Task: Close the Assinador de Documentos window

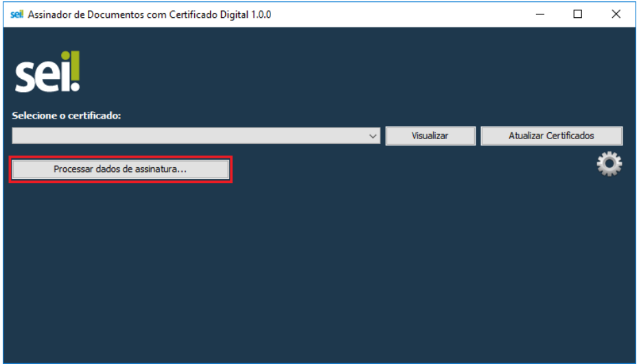Action: click(616, 14)
